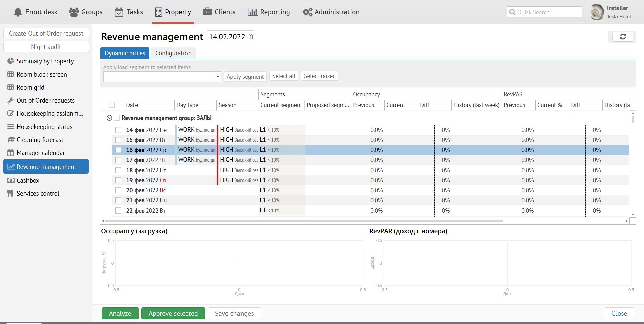
Task: Tick the ЗАЛЫ group checkbox
Action: [117, 118]
